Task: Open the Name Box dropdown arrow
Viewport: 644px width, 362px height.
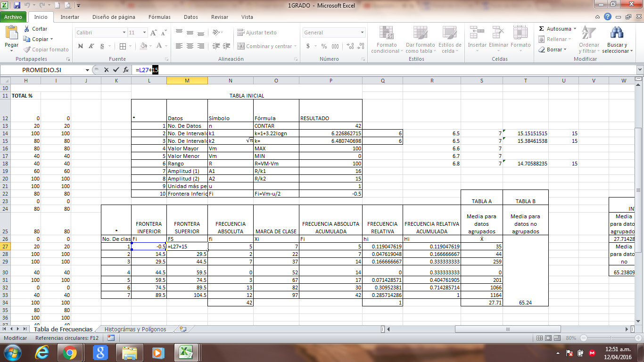Action: tap(87, 70)
